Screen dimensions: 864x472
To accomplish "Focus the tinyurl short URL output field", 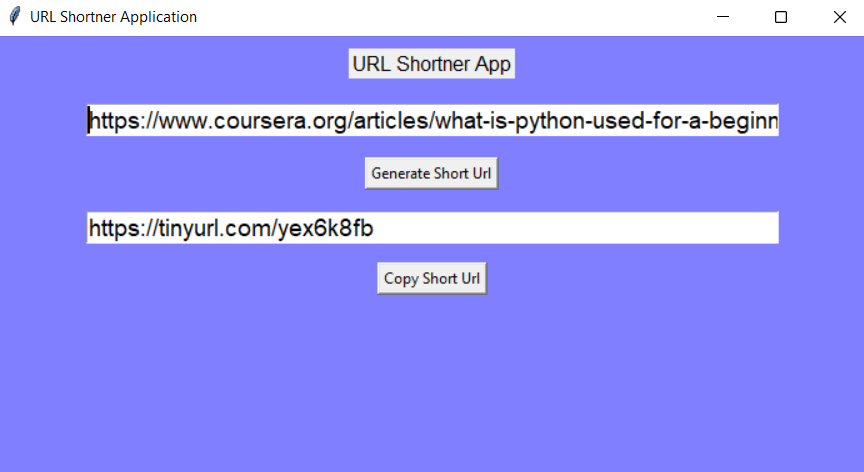I will (x=433, y=227).
